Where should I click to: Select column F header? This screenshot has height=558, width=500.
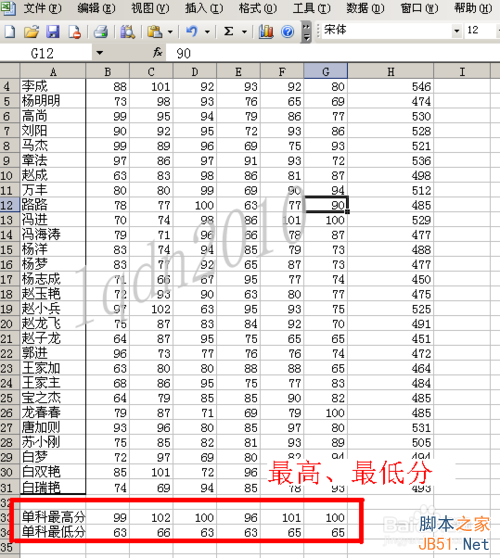click(x=282, y=72)
